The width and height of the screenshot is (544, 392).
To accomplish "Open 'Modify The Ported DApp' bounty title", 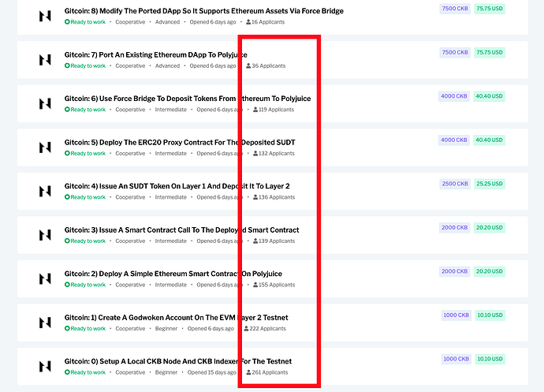I will coord(203,11).
